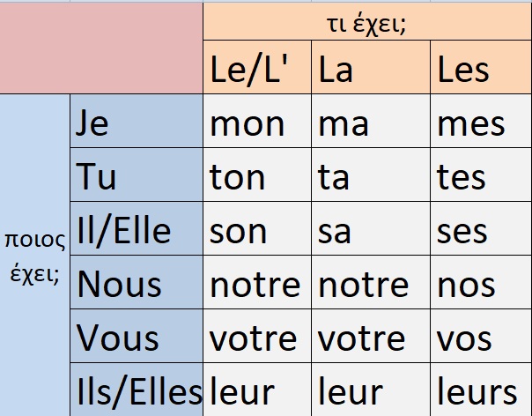Select the 'tes' cell in Tu row
The width and height of the screenshot is (532, 416).
click(x=481, y=175)
